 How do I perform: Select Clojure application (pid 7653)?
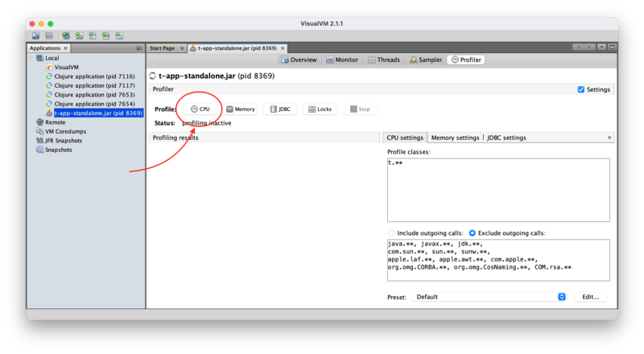pos(90,94)
